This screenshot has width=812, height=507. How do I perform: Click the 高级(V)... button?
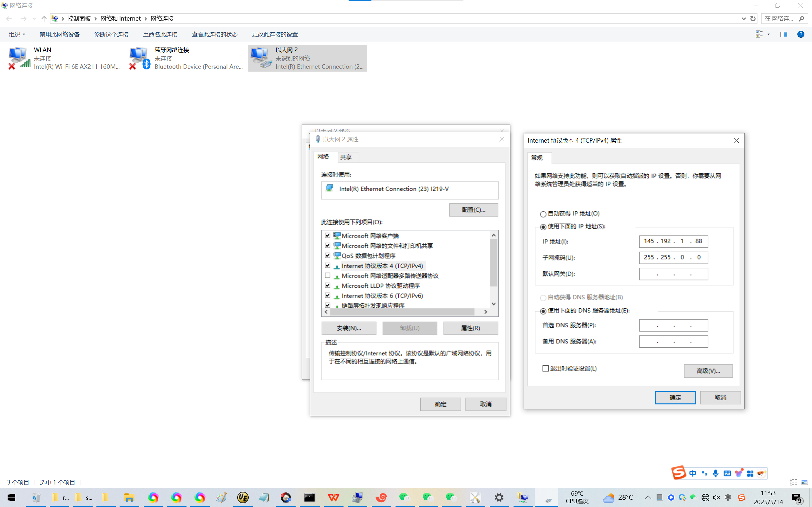708,371
